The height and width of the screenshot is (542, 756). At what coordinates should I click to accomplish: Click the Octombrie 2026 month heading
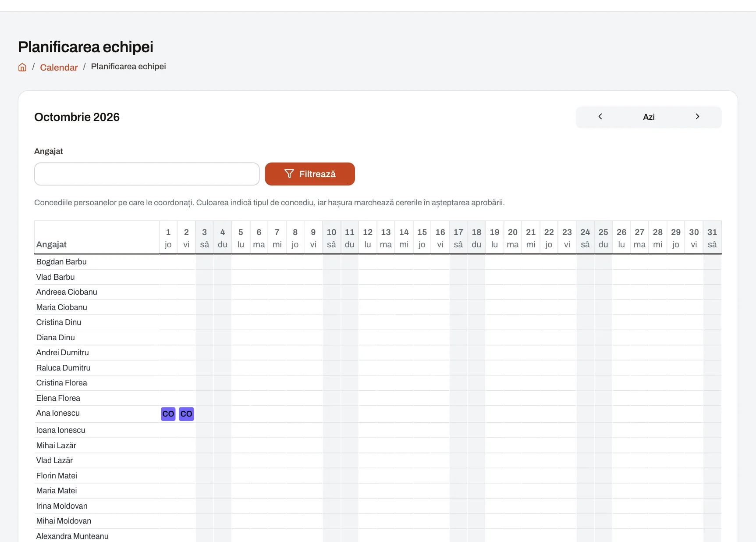(x=77, y=117)
